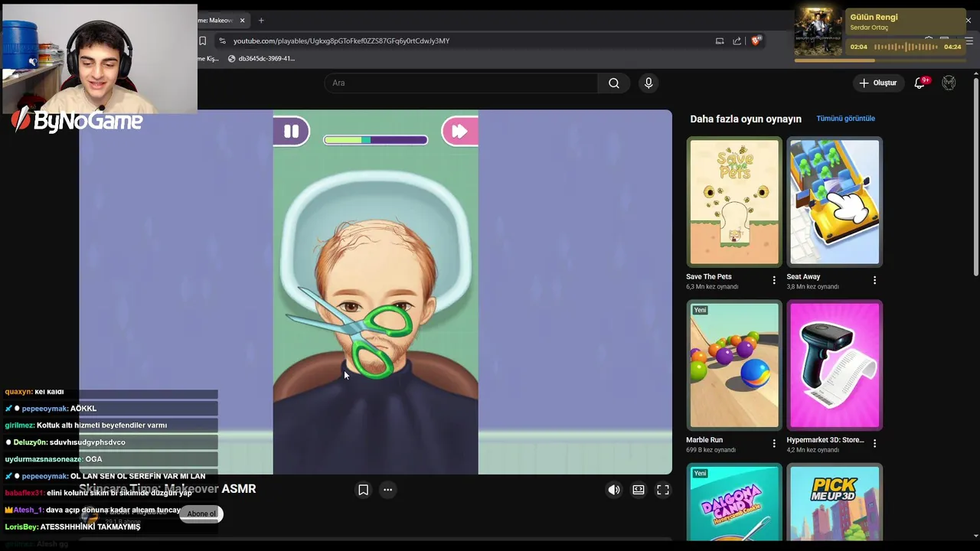Skip ahead with the pink fast-forward button
980x551 pixels.
pos(459,132)
